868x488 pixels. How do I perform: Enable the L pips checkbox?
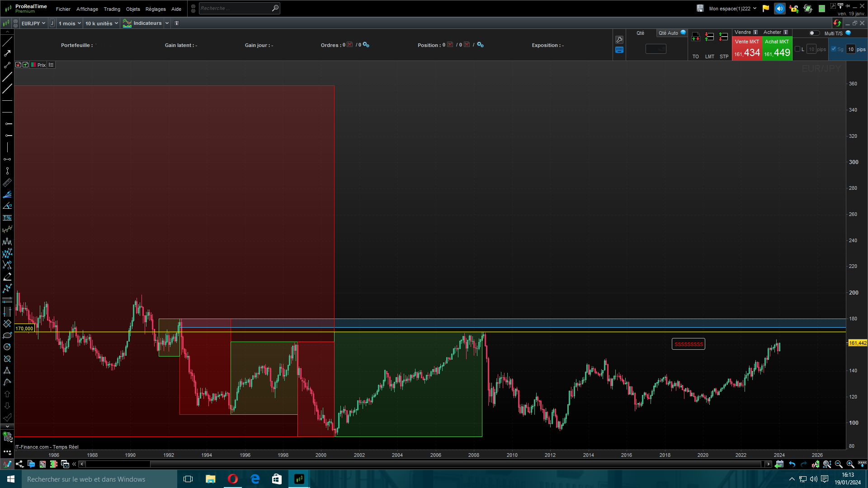click(x=797, y=49)
